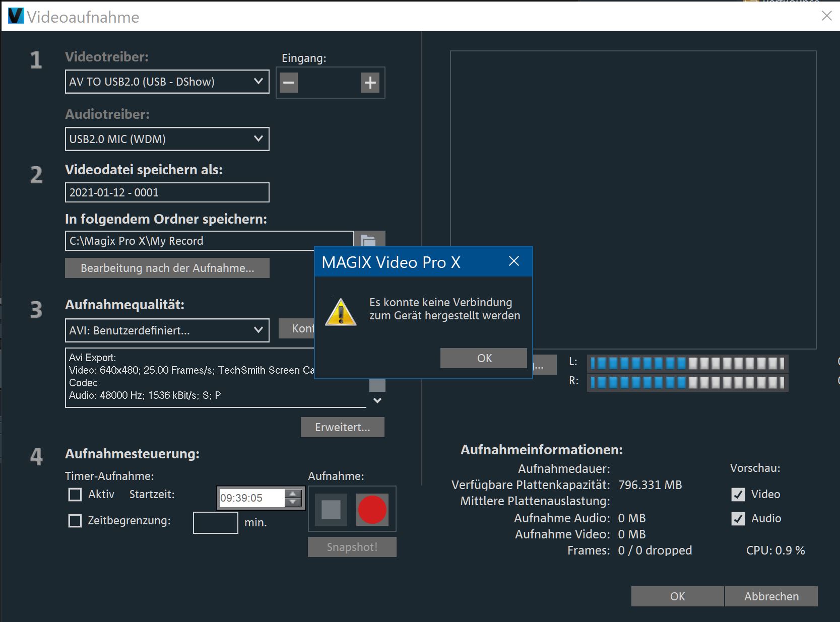Click the video preview area

click(633, 199)
